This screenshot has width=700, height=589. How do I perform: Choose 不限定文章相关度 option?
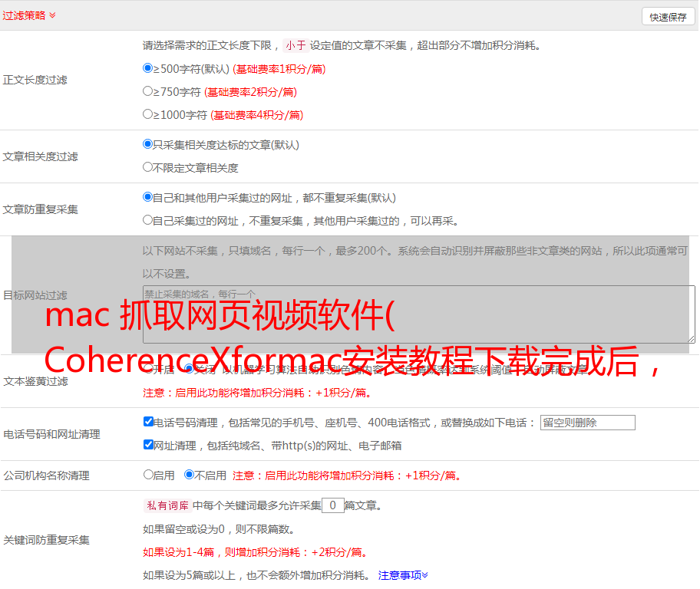click(147, 167)
